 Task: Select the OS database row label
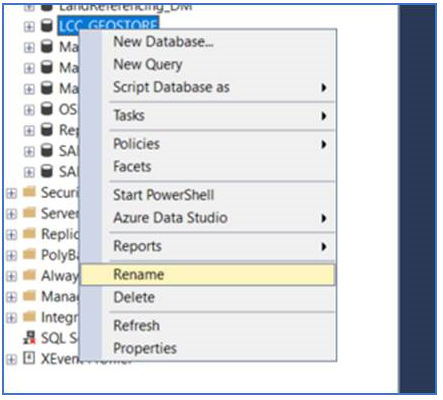(68, 110)
